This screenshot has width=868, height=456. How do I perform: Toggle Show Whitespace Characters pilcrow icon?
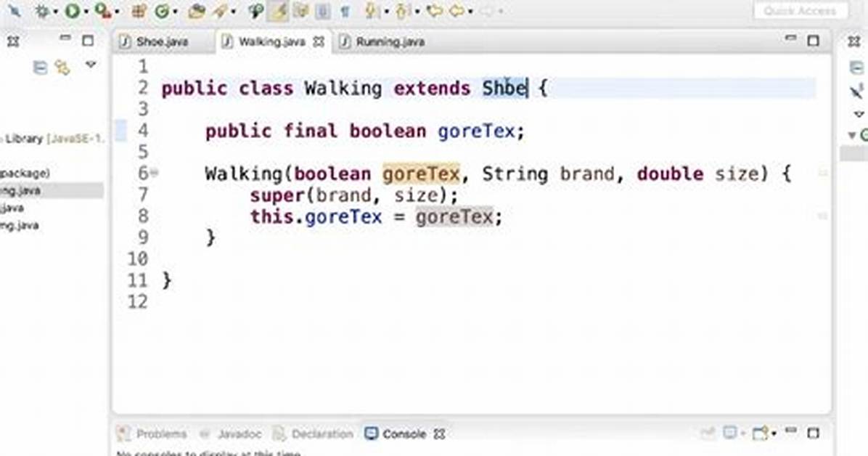pos(345,11)
